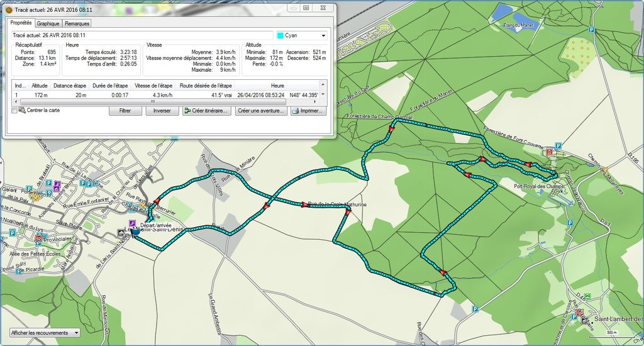Click the cyan color swatch

(x=280, y=36)
